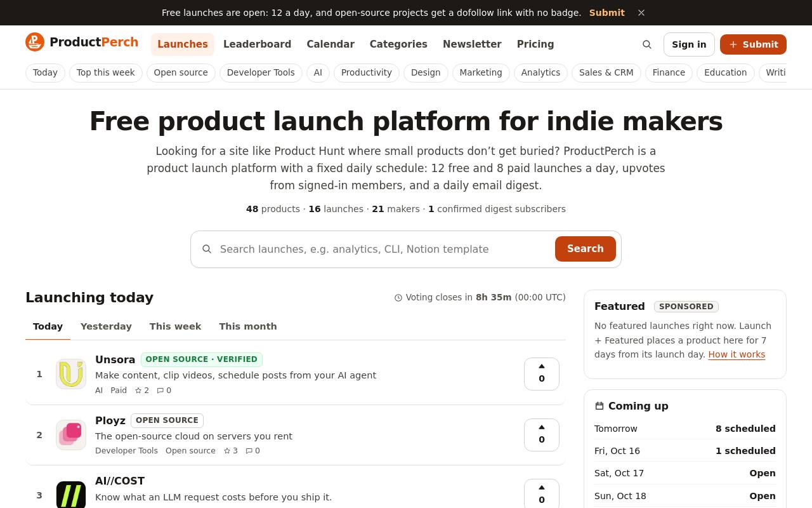This screenshot has width=812, height=508.
Task: Select the Today filter chip
Action: pyautogui.click(x=45, y=73)
